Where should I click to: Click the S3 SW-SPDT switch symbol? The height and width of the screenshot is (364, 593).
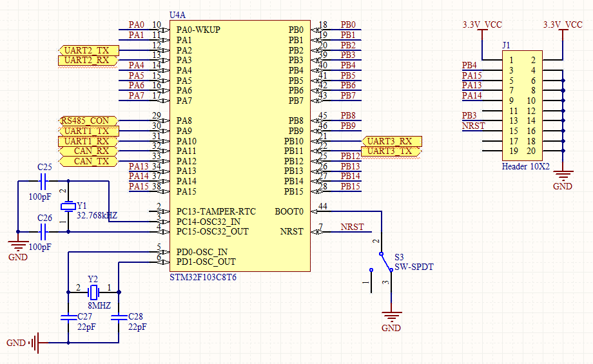click(384, 265)
